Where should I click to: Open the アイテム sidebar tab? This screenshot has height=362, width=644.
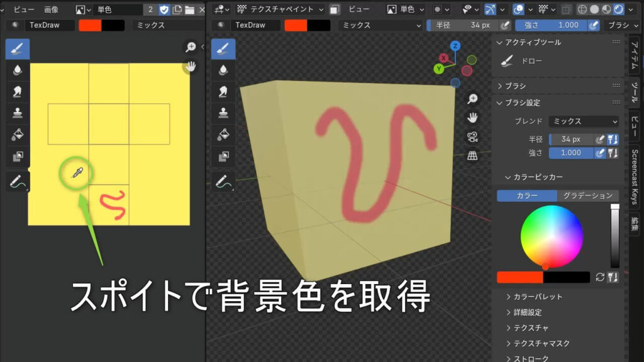coord(635,55)
